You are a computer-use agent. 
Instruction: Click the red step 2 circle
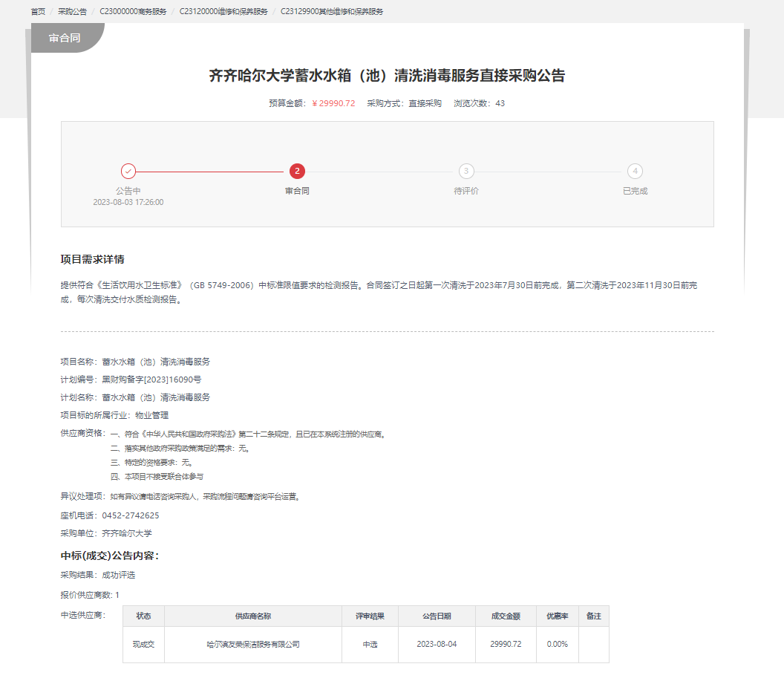click(297, 171)
